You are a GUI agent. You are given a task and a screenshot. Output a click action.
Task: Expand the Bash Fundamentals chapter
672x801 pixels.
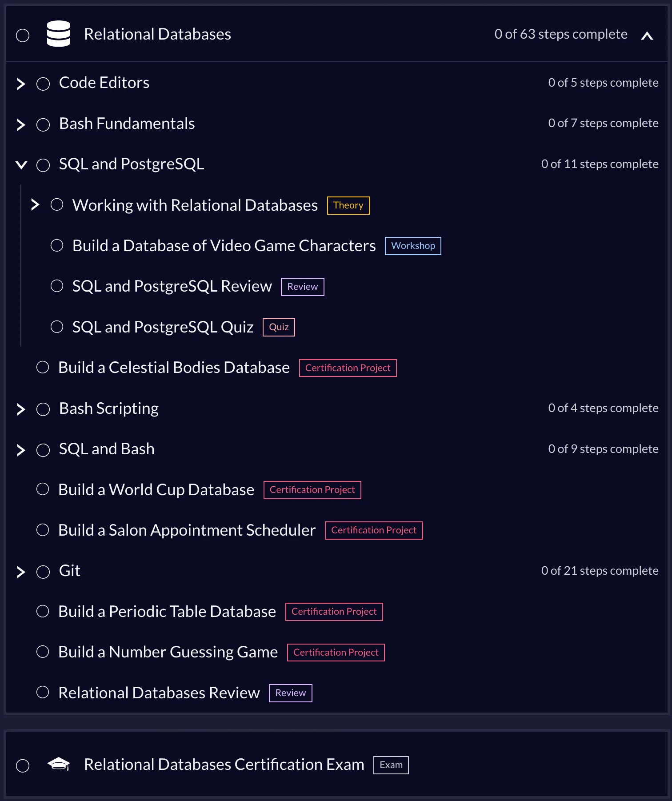pyautogui.click(x=21, y=125)
